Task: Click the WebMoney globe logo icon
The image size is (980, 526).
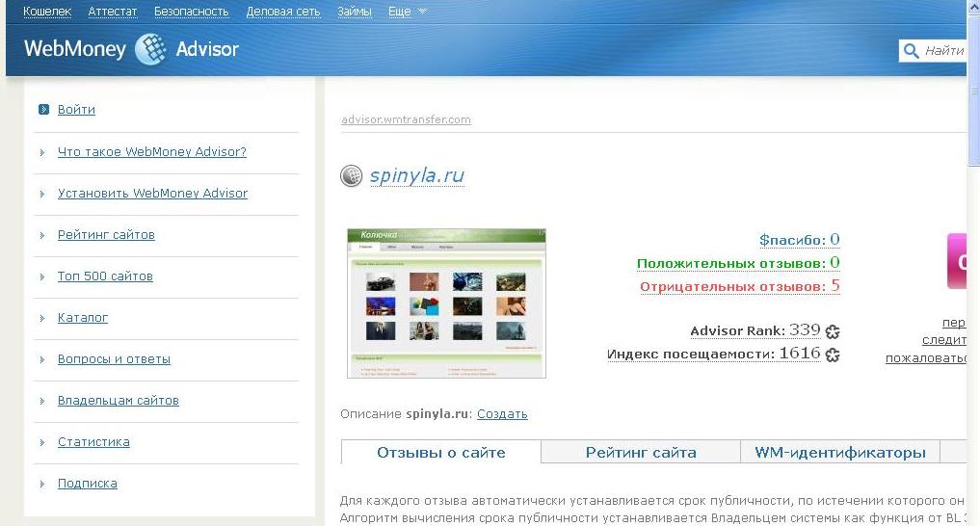Action: point(150,49)
